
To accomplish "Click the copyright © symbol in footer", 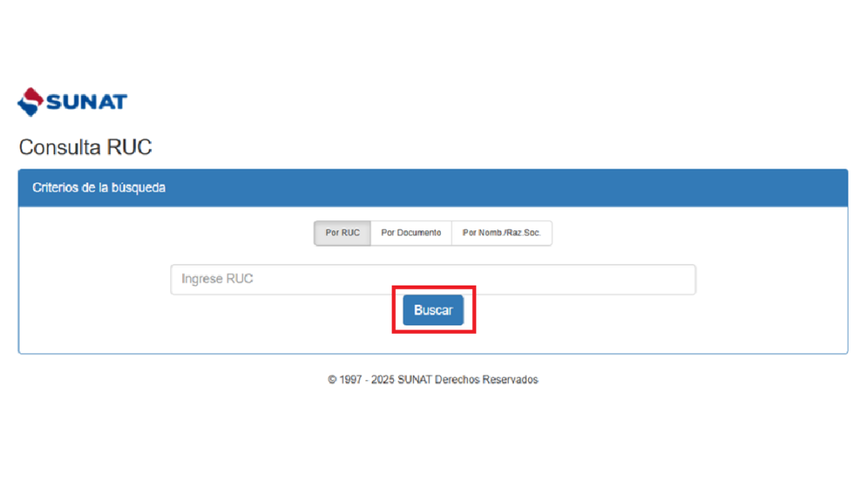I will 332,380.
